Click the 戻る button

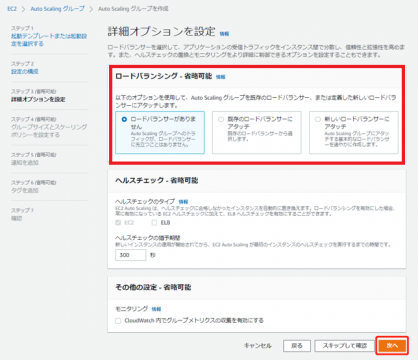[x=297, y=346]
